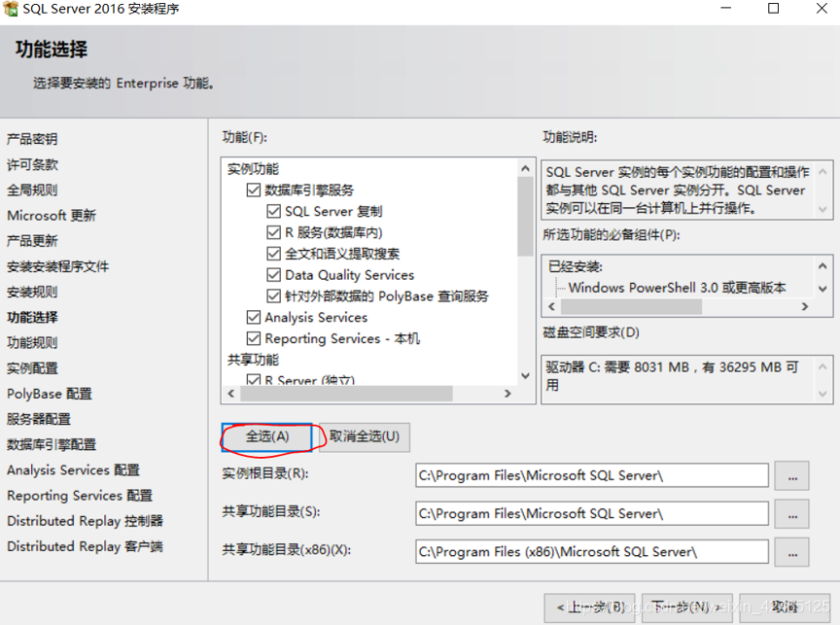The width and height of the screenshot is (840, 625).
Task: Toggle Data Quality Services checkbox
Action: 274,275
